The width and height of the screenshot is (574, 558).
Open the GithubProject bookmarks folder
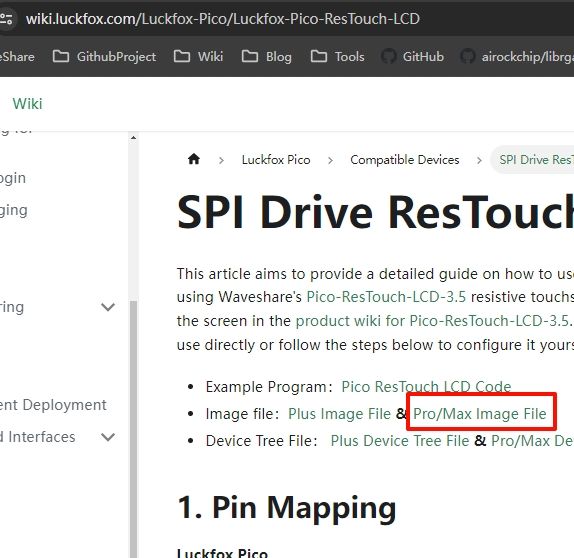[104, 57]
